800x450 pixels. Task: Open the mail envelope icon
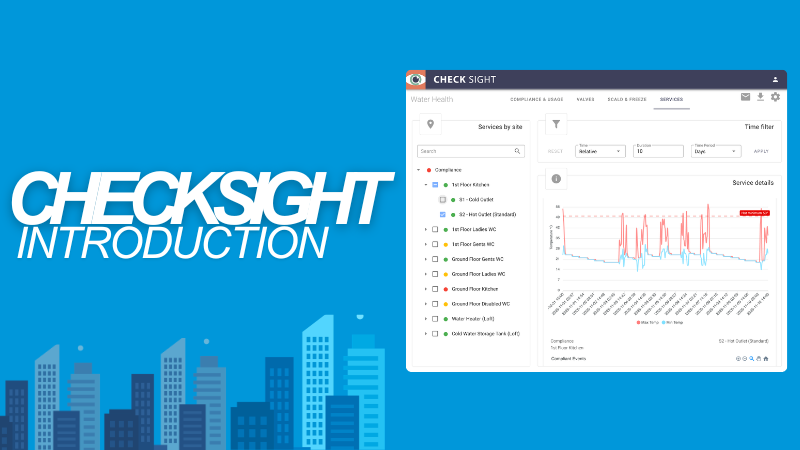pyautogui.click(x=745, y=97)
